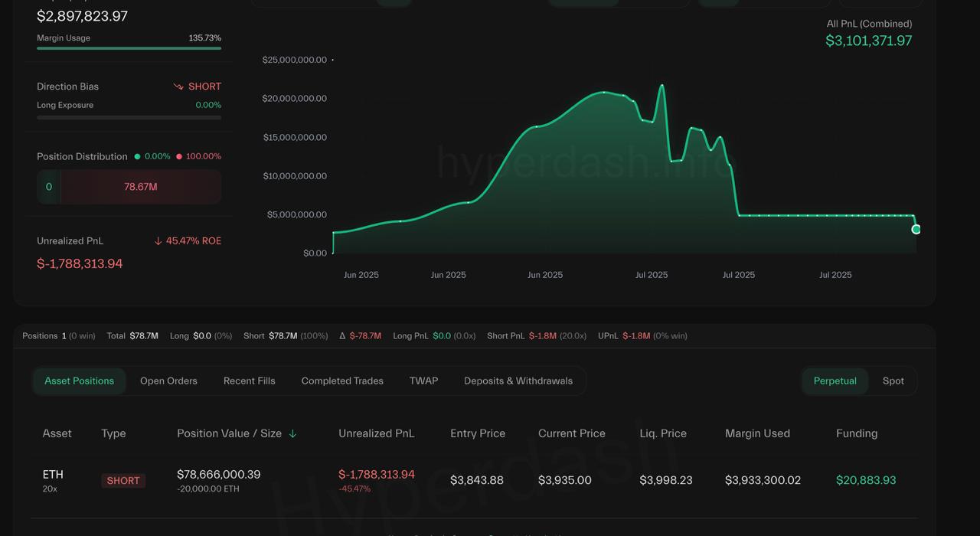This screenshot has width=980, height=536.
Task: Click the red dot for short distribution
Action: coord(179,156)
